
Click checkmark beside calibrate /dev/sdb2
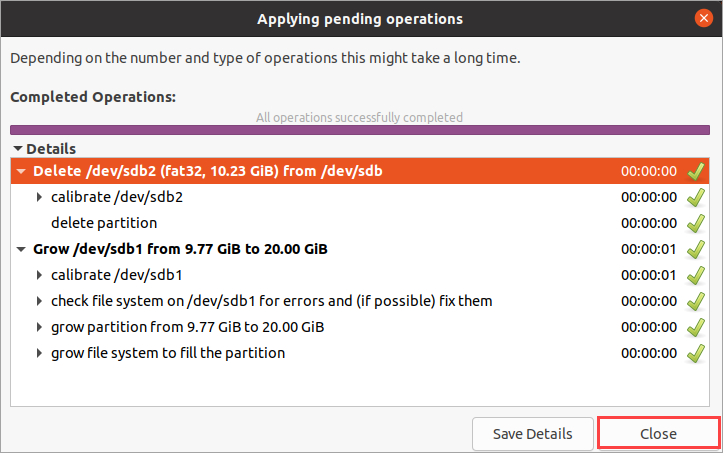tap(696, 197)
